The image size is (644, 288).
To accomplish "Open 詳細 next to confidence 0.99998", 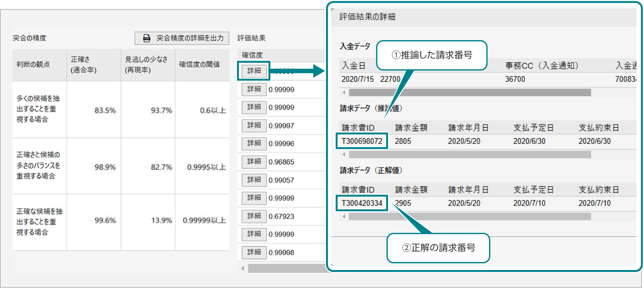I will 254,252.
